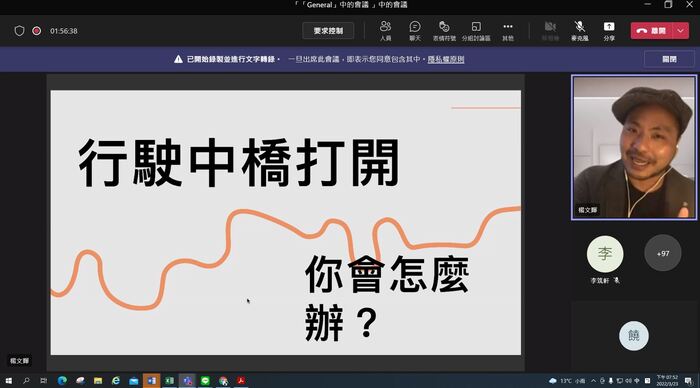
Task: Open 分組討論區 breakout rooms
Action: [476, 31]
